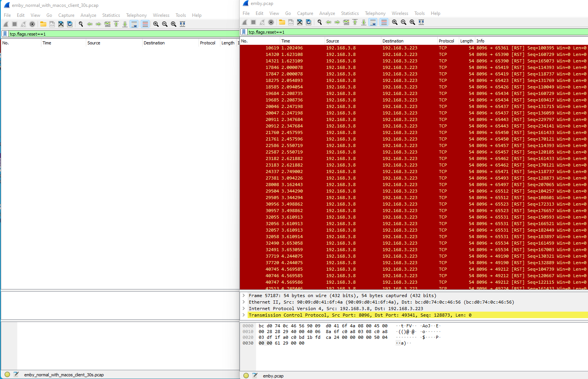Reload the emby.pcap capture file
This screenshot has width=588, height=379.
coord(309,22)
